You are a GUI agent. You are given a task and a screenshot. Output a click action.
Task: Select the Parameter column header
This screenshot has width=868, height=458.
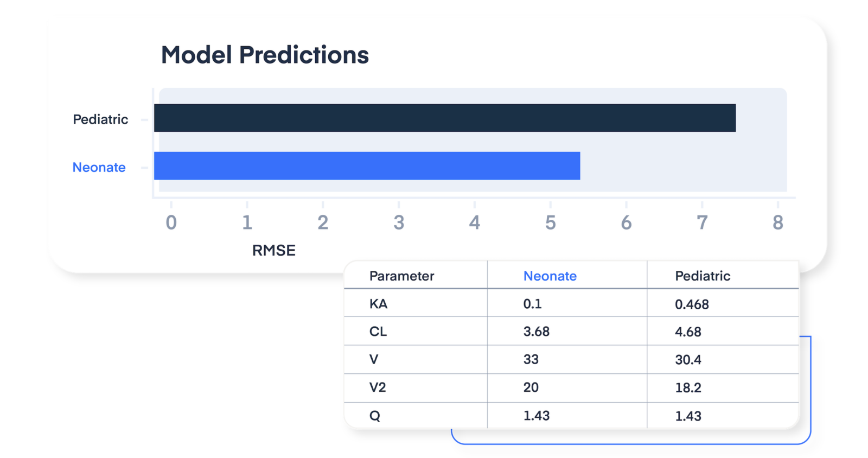401,276
